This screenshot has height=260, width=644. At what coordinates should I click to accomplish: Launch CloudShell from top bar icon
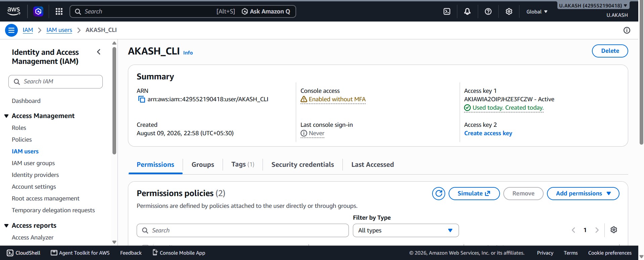(x=447, y=11)
